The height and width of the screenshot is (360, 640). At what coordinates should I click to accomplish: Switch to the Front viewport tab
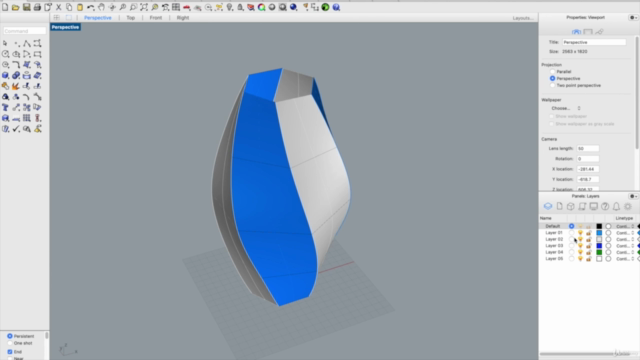point(156,18)
